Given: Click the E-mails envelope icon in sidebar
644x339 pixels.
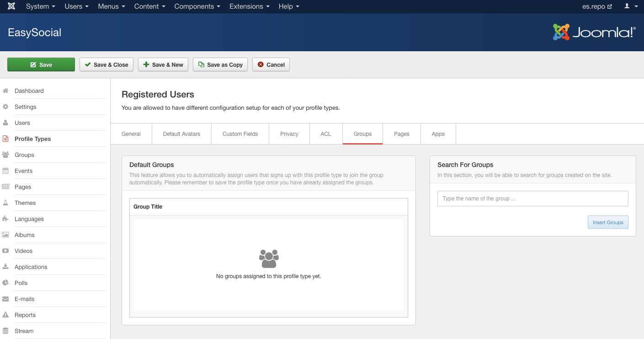Looking at the screenshot, I should click(5, 299).
